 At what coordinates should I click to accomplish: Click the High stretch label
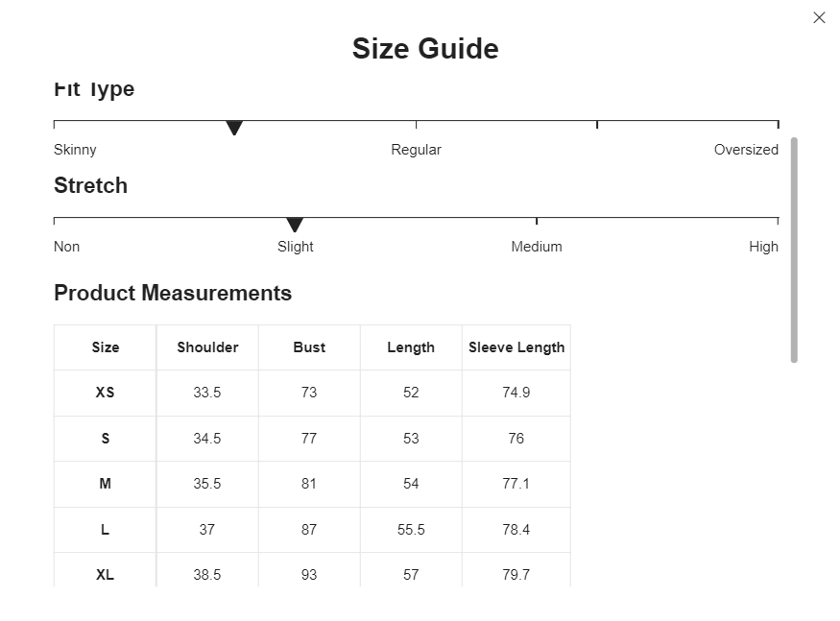point(763,247)
